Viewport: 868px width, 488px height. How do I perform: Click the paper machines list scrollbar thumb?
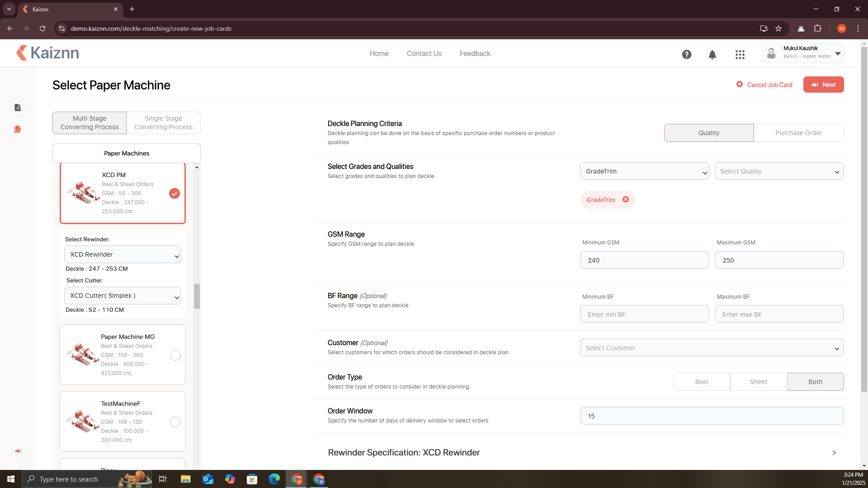(x=197, y=296)
